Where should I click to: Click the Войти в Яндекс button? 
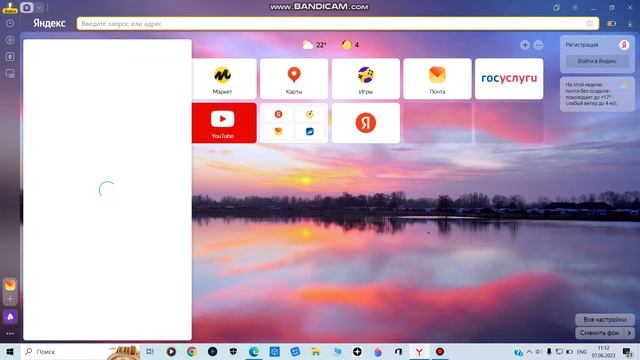[x=597, y=61]
